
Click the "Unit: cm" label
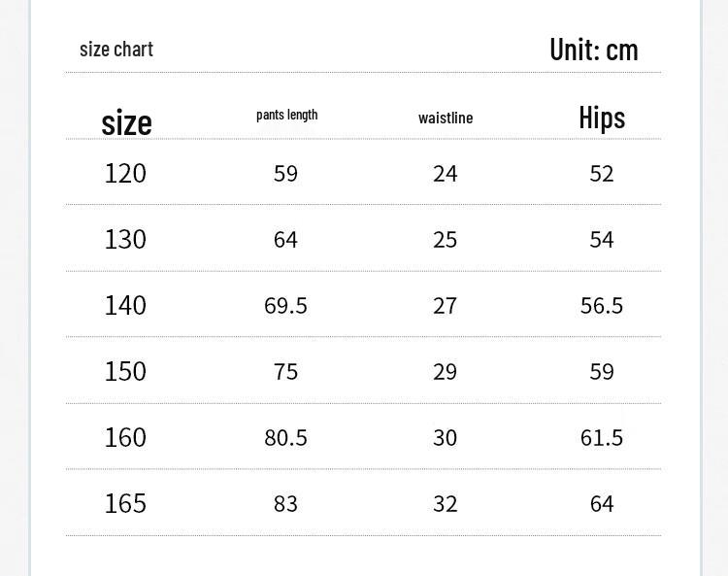coord(593,50)
